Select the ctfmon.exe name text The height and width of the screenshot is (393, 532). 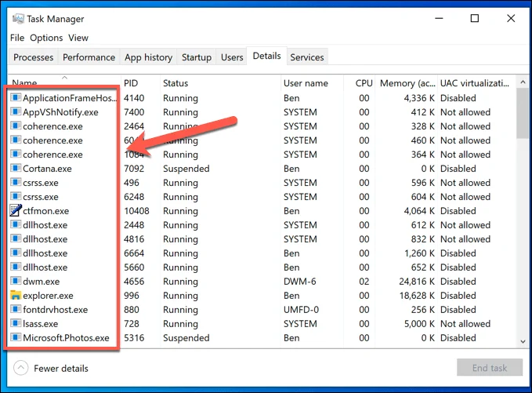[45, 211]
